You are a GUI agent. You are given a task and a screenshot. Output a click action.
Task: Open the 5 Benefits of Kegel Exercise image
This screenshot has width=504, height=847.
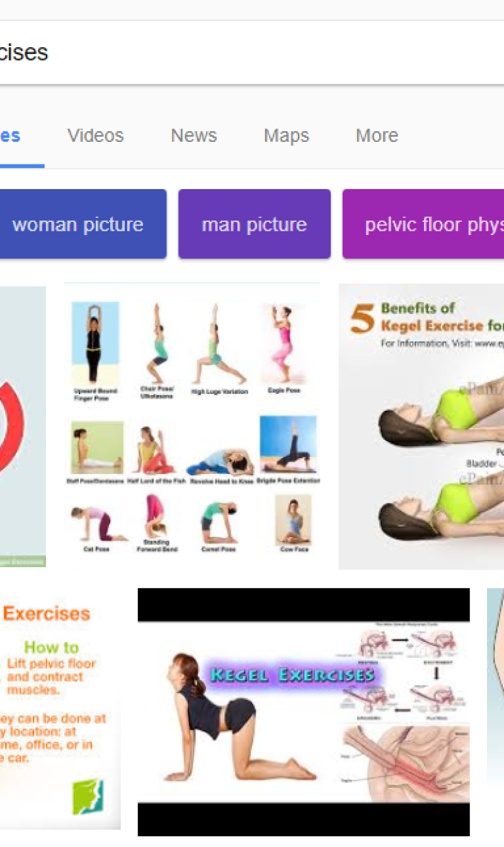[x=421, y=426]
